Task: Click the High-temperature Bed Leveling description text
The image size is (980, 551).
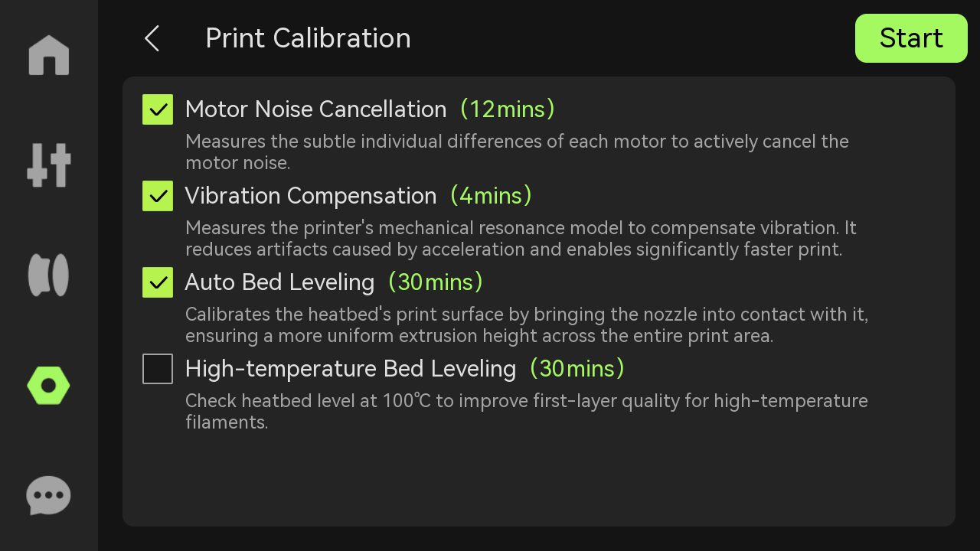Action: [526, 411]
